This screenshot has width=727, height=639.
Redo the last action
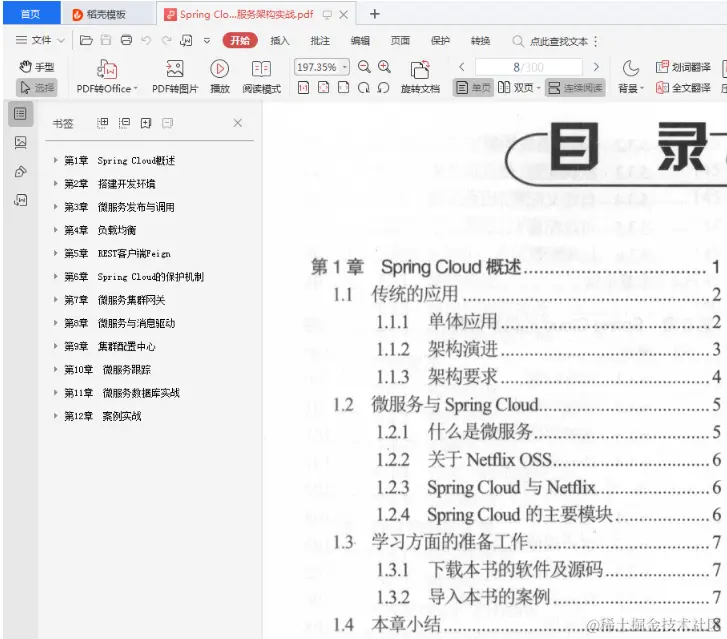(x=166, y=40)
